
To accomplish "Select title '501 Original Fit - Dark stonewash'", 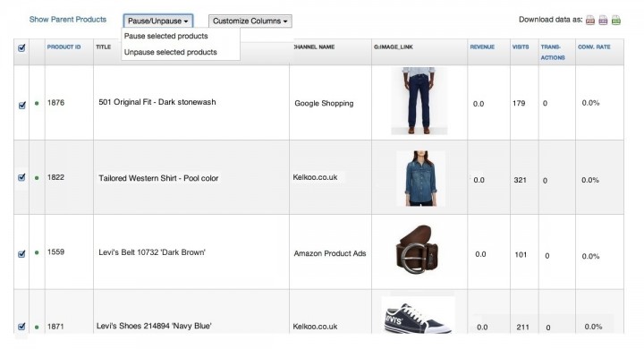I will [157, 102].
